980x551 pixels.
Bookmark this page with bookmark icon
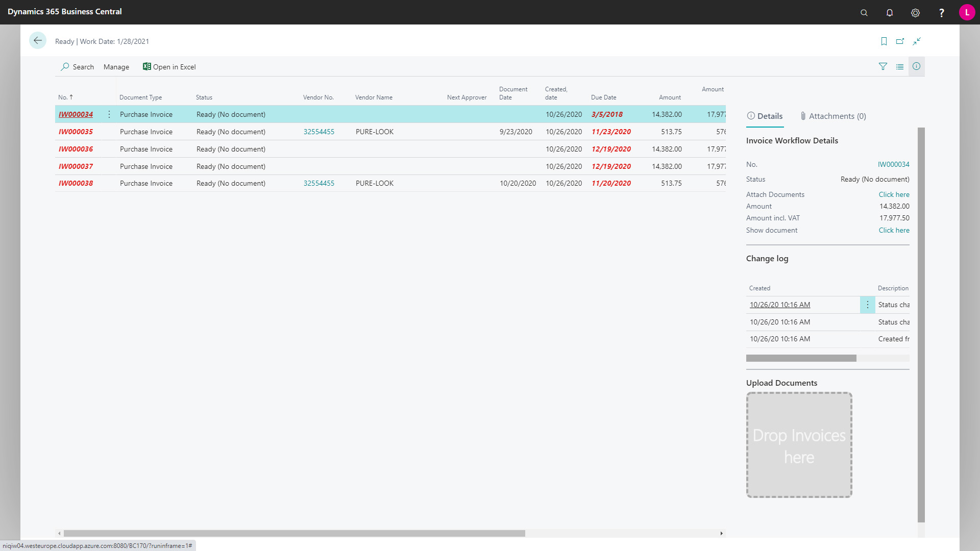click(884, 41)
